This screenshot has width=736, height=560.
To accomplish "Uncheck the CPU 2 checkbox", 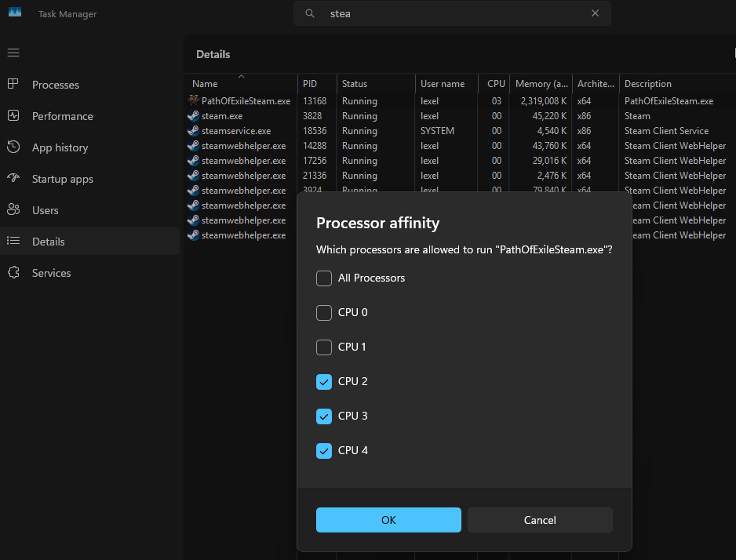I will pos(324,382).
